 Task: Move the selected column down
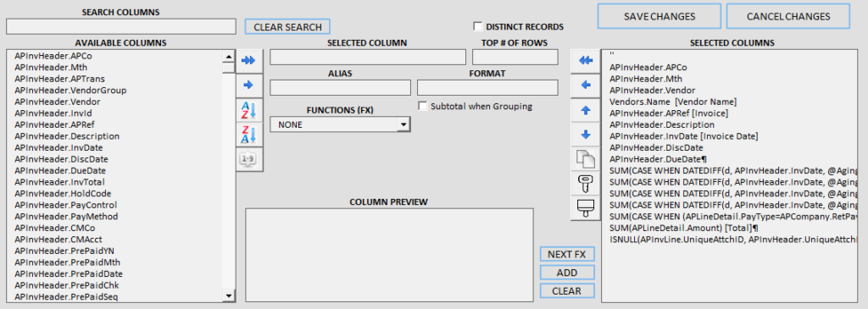585,135
